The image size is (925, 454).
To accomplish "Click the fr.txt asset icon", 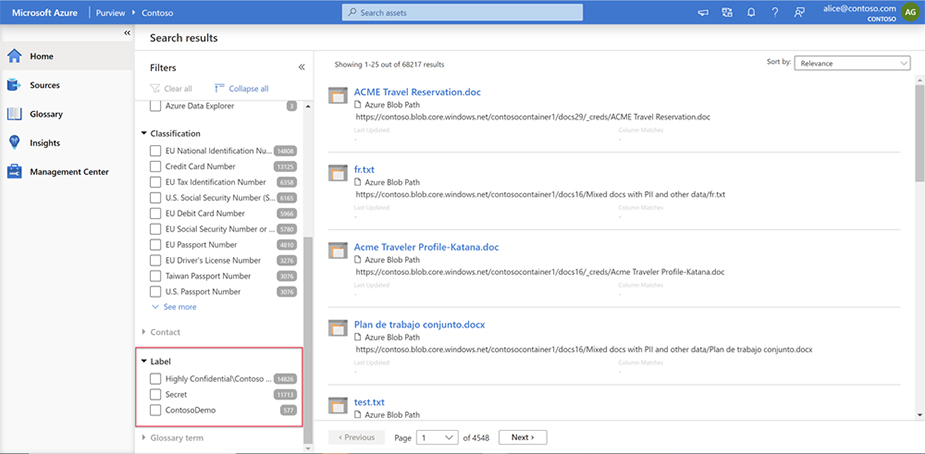I will pyautogui.click(x=337, y=172).
